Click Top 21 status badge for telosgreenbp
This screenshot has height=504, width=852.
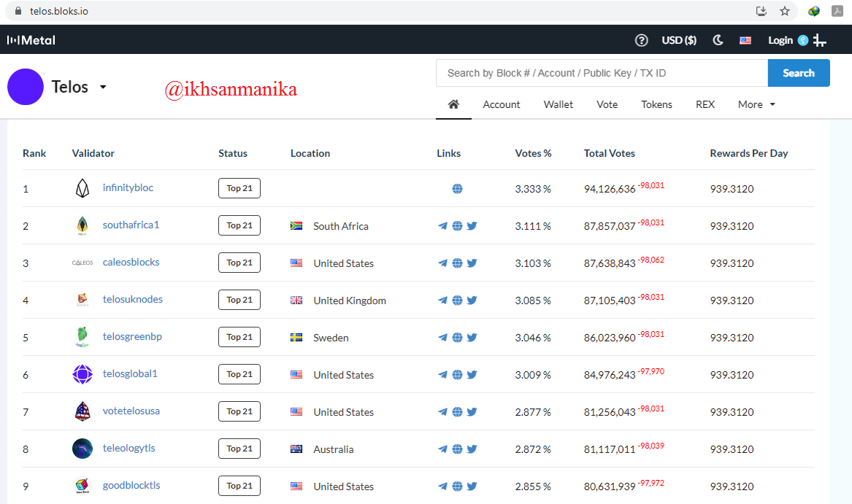click(239, 337)
